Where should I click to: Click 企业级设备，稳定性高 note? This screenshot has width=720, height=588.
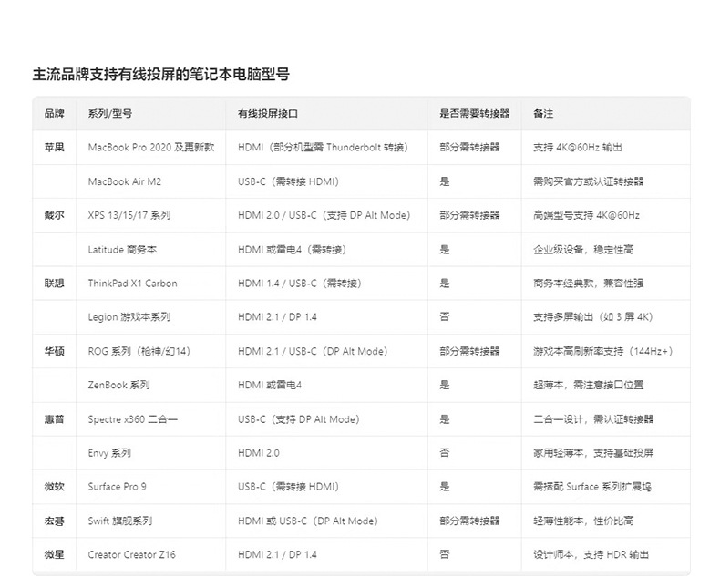pyautogui.click(x=583, y=250)
